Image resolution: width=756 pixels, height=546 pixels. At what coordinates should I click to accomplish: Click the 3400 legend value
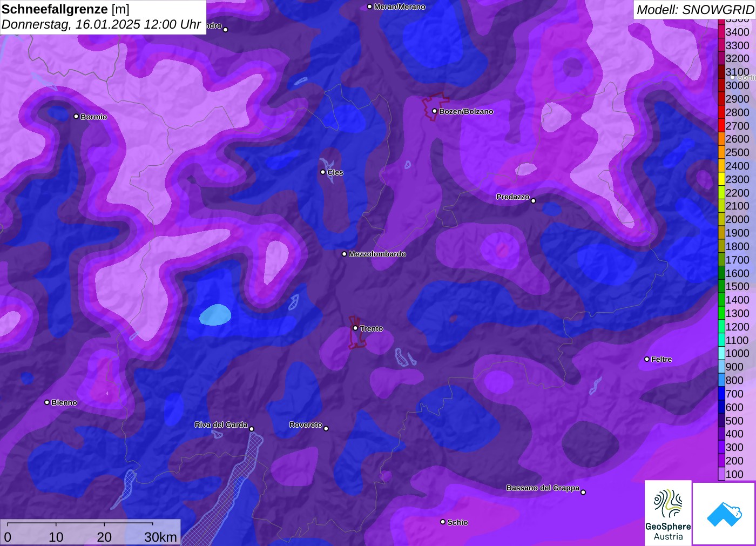pyautogui.click(x=738, y=32)
